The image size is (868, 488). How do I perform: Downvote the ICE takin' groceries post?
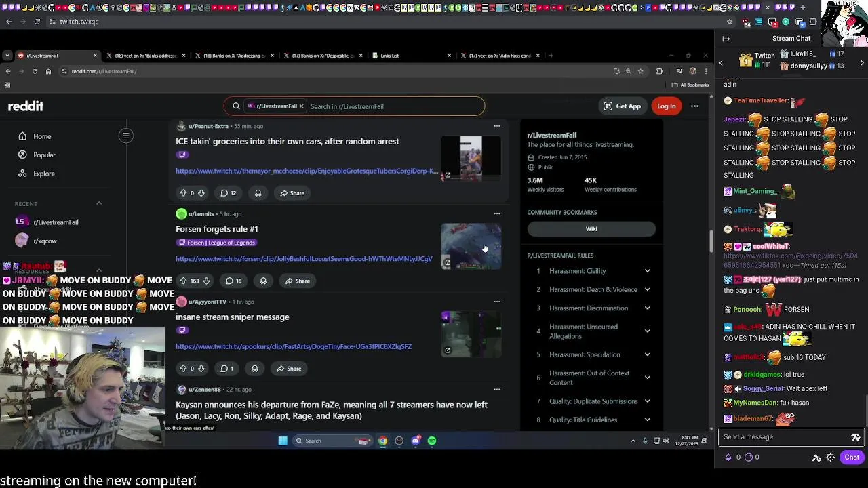[201, 193]
